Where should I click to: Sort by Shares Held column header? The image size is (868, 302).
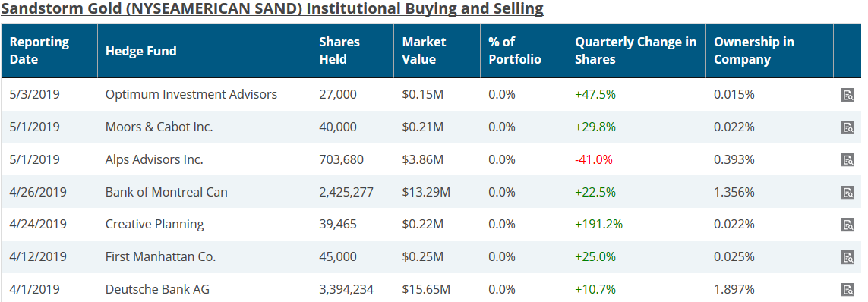[339, 50]
